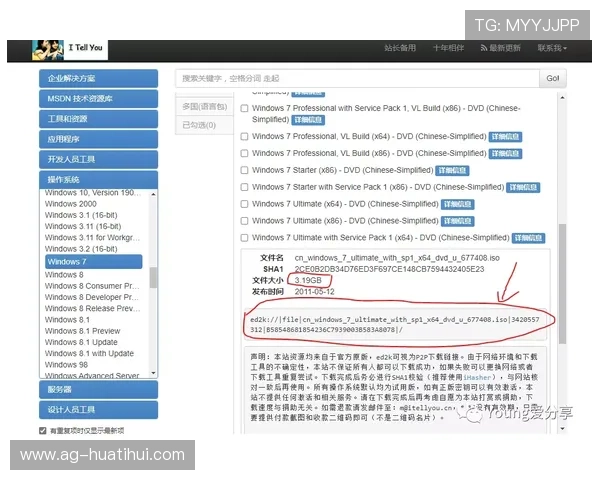Select the highlighted Windows 7 entry
Image resolution: width=600 pixels, height=480 pixels.
[94, 262]
